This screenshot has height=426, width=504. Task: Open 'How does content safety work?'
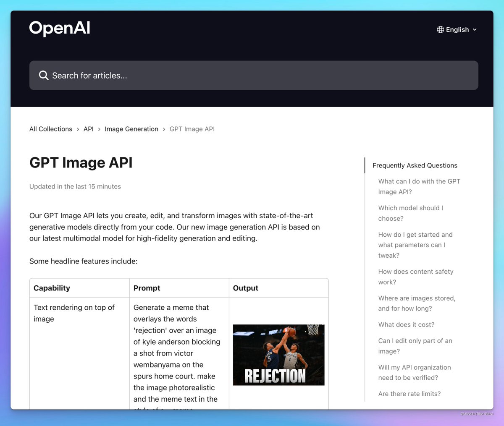coord(416,277)
